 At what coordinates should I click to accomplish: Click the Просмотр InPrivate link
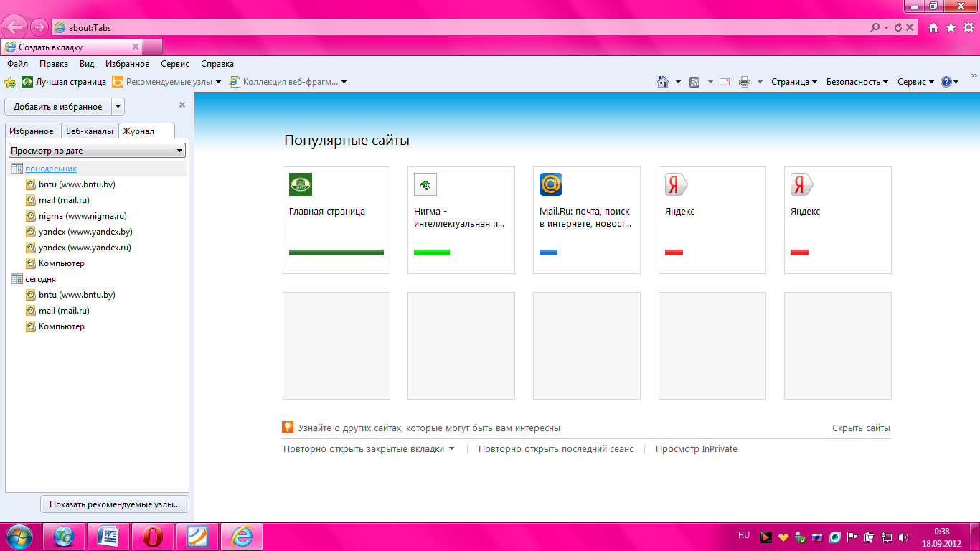pos(697,449)
